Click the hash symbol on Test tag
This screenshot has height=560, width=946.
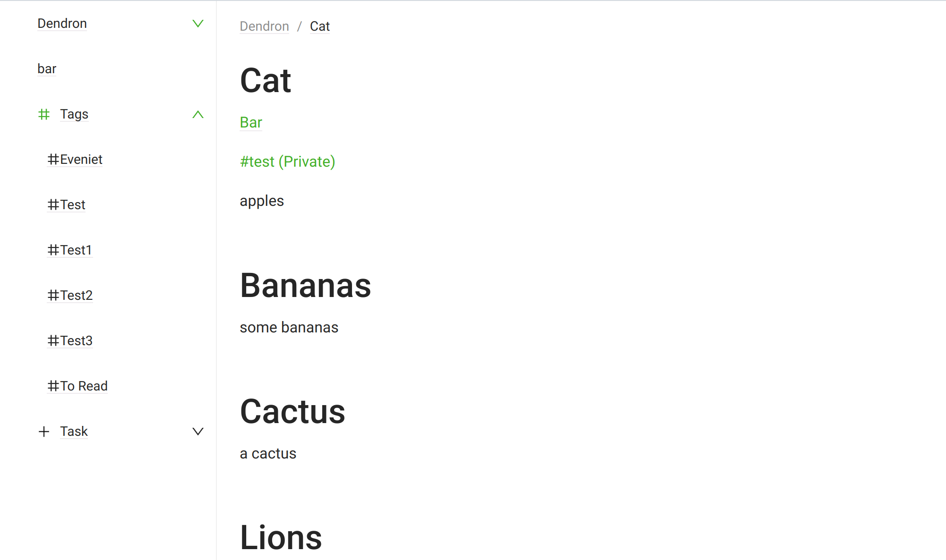(53, 204)
